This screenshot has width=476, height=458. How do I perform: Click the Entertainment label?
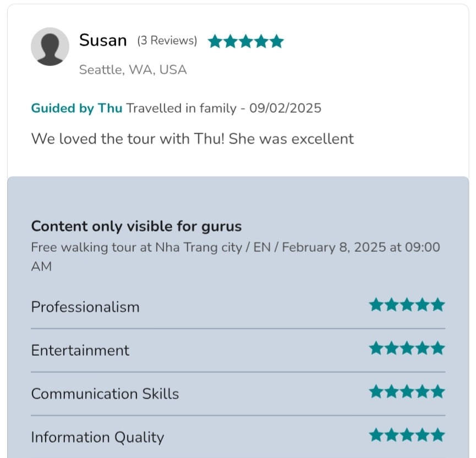(x=80, y=350)
